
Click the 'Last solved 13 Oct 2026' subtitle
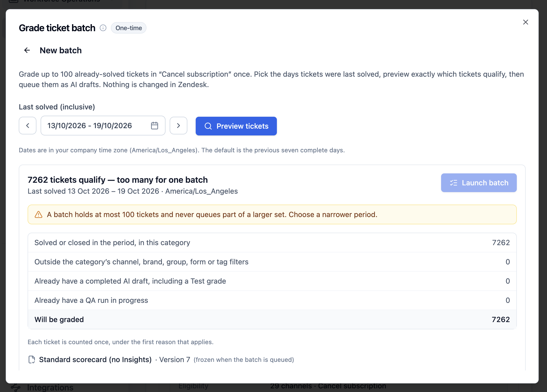coord(133,191)
